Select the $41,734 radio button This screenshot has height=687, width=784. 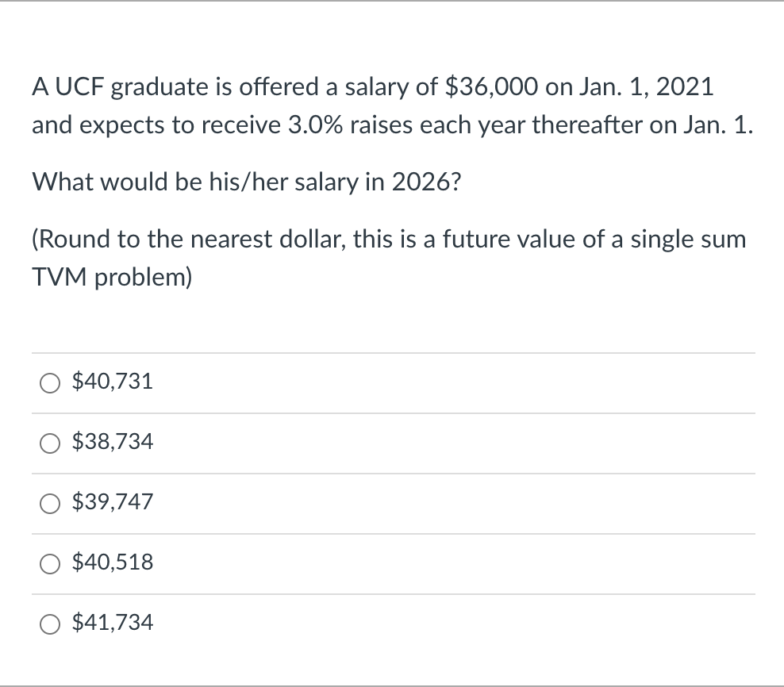(x=50, y=624)
